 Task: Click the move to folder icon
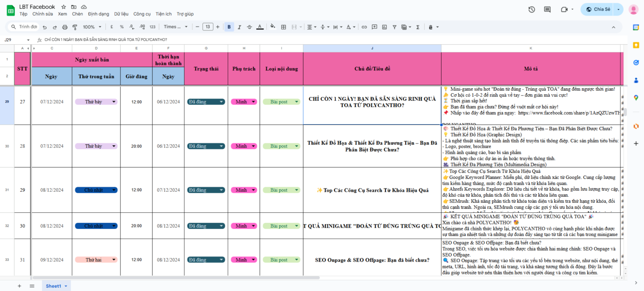(74, 7)
